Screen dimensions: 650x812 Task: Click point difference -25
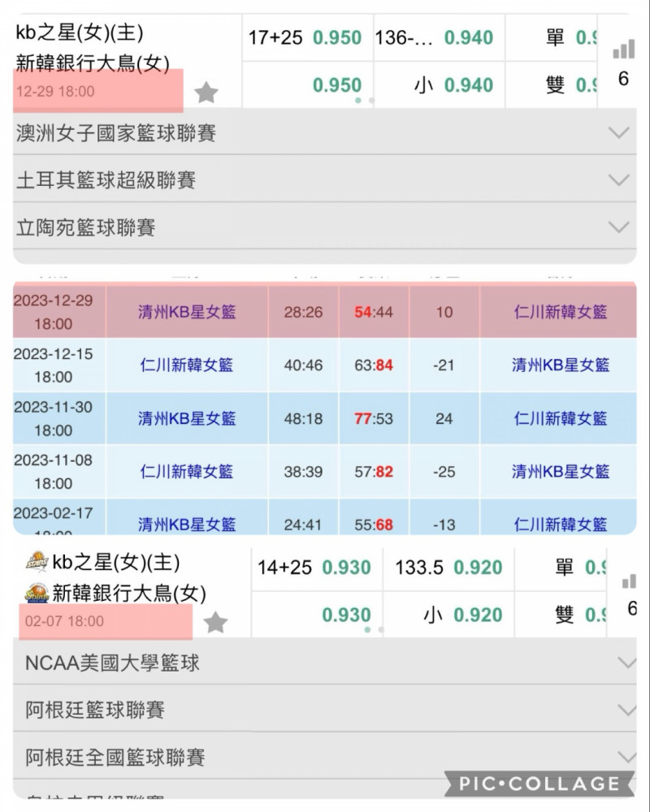tap(444, 472)
